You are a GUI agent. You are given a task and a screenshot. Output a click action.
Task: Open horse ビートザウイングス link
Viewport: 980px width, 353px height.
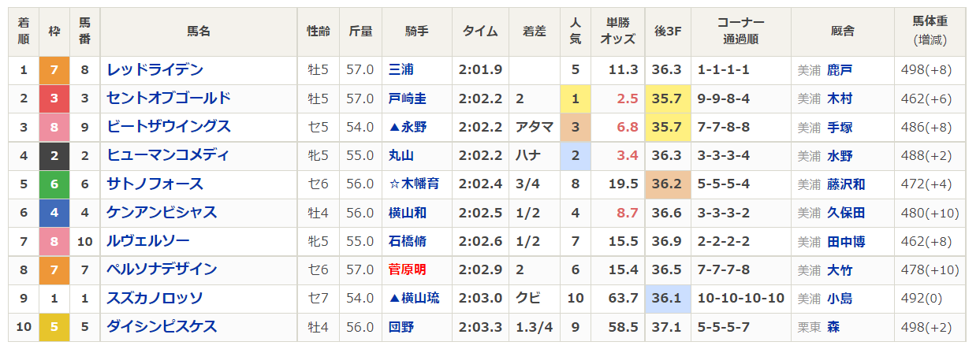point(169,127)
